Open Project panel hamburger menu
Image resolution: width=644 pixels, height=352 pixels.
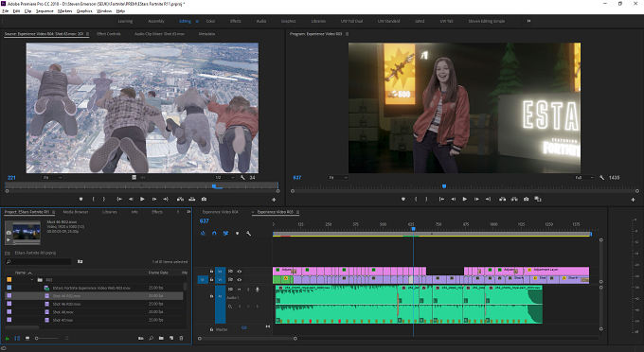53,212
